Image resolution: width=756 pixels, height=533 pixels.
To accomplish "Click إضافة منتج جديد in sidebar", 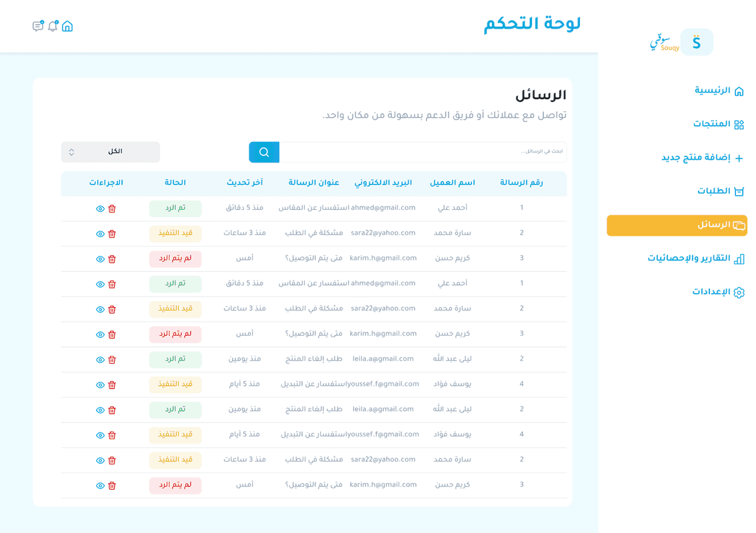I will (702, 158).
